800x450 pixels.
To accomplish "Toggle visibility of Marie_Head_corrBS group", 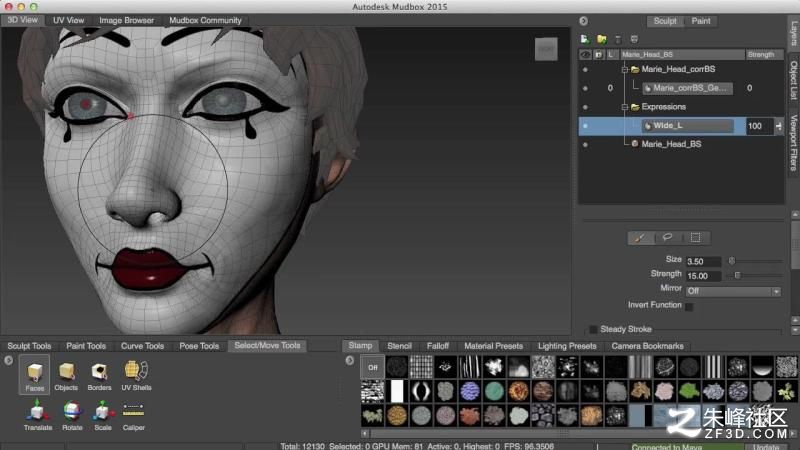I will [585, 69].
